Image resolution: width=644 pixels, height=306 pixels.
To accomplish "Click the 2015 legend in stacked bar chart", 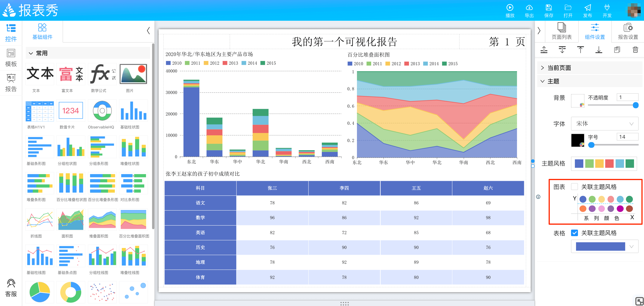I will click(268, 63).
